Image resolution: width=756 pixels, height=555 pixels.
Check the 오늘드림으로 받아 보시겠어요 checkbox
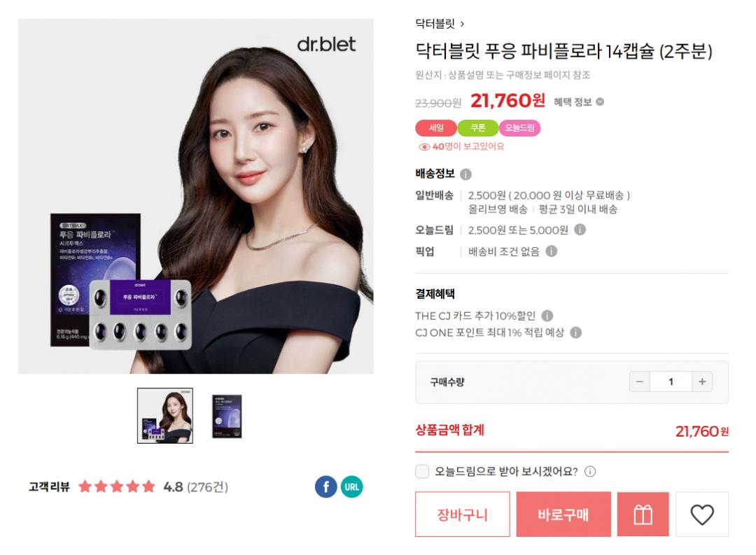tap(422, 471)
